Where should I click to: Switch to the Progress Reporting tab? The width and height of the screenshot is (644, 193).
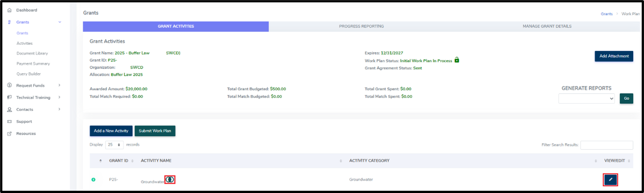pyautogui.click(x=361, y=26)
